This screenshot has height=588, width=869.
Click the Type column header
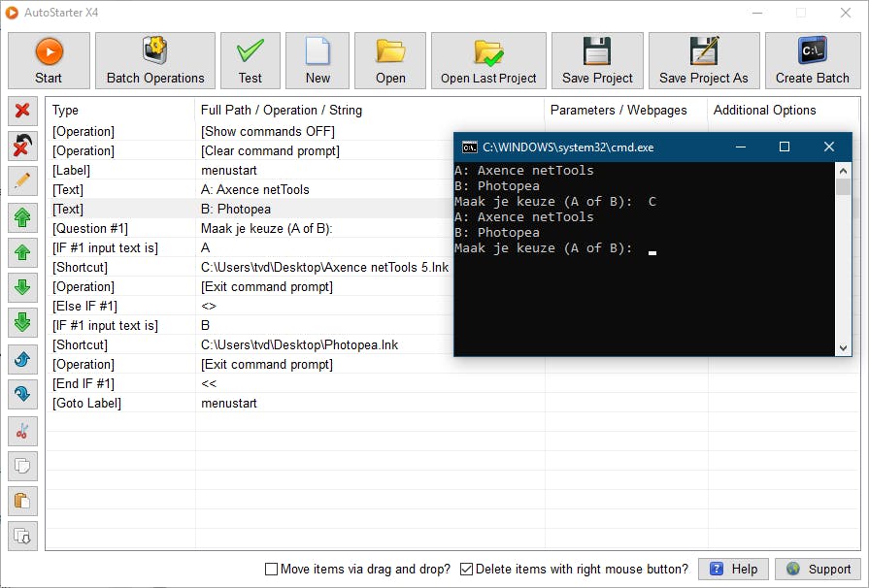[x=120, y=111]
